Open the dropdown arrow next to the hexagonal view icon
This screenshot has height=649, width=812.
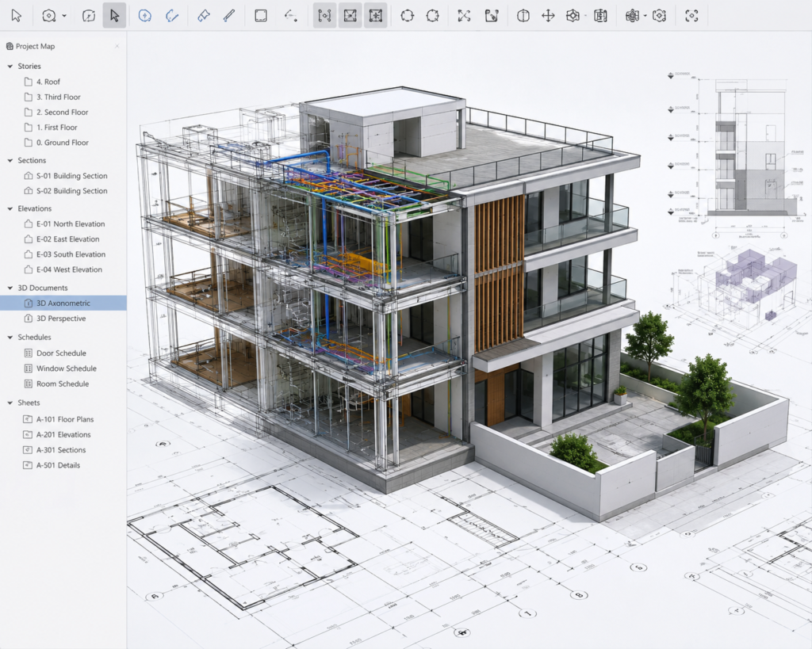pyautogui.click(x=64, y=16)
